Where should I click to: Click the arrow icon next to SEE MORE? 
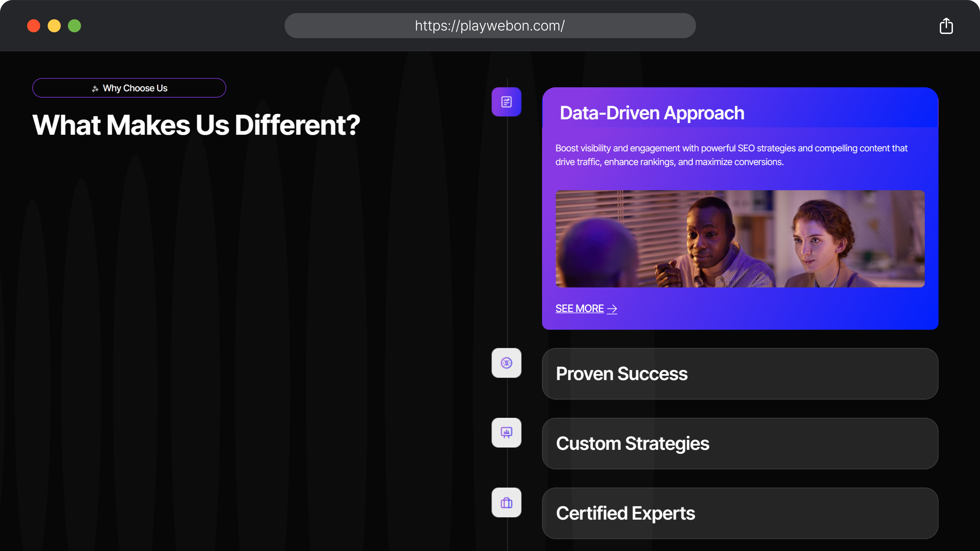click(612, 309)
